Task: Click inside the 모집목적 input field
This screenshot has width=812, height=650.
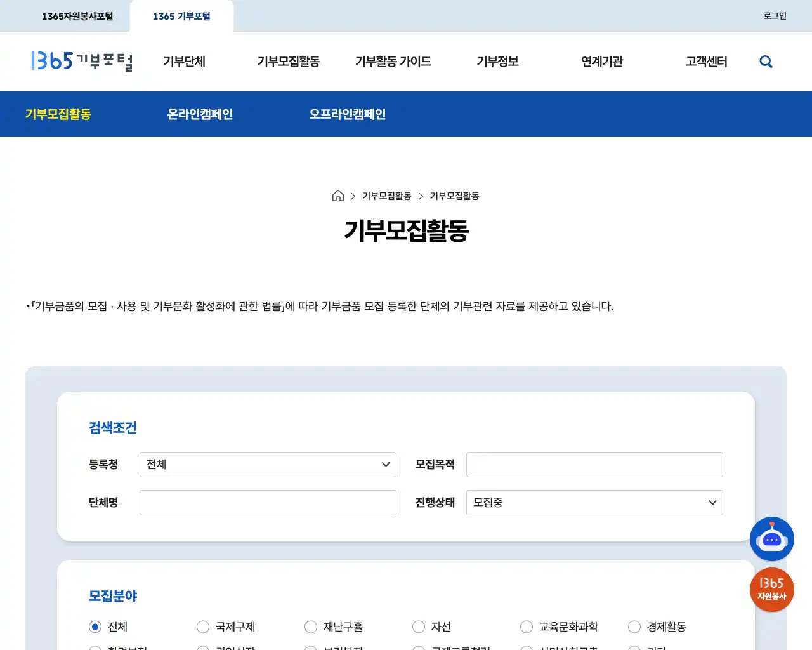Action: coord(594,464)
